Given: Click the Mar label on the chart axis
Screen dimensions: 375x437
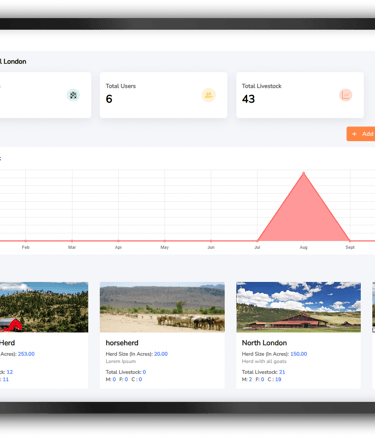Looking at the screenshot, I should coord(72,247).
